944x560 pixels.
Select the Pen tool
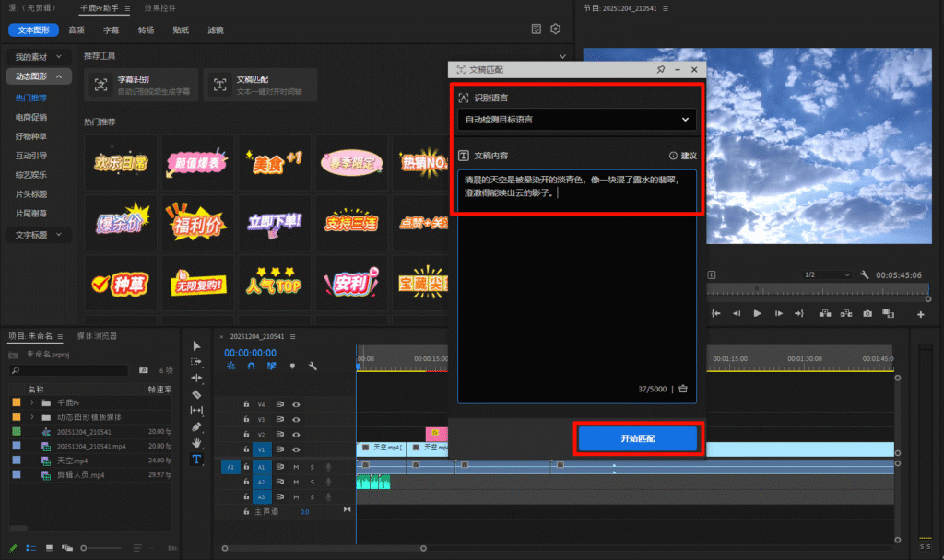click(196, 426)
